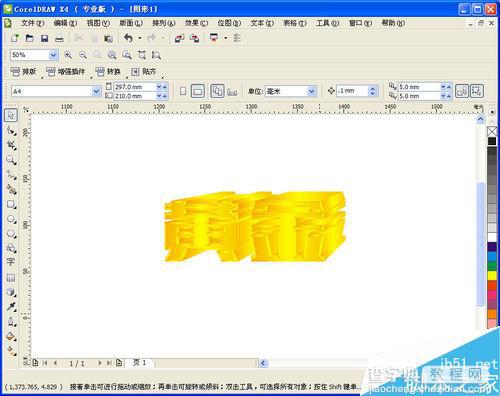Toggle apply layout to all pages

[x=217, y=91]
